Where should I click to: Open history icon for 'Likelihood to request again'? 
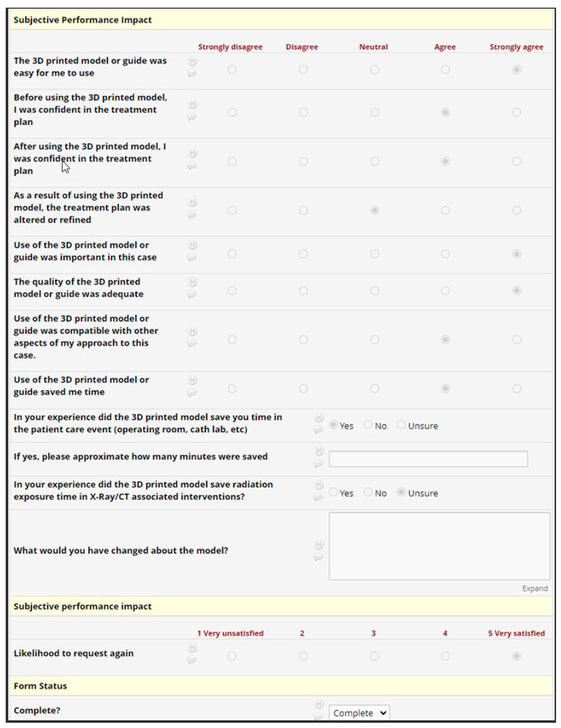point(192,648)
